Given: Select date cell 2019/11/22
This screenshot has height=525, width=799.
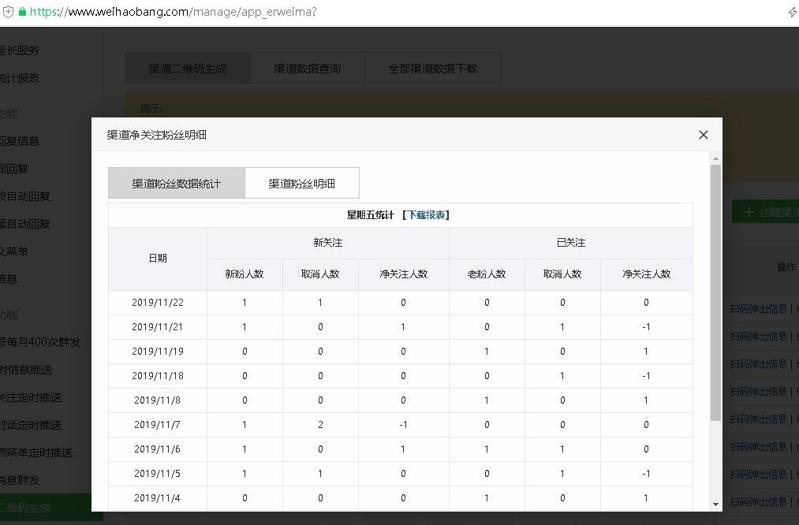Looking at the screenshot, I should click(x=157, y=303).
